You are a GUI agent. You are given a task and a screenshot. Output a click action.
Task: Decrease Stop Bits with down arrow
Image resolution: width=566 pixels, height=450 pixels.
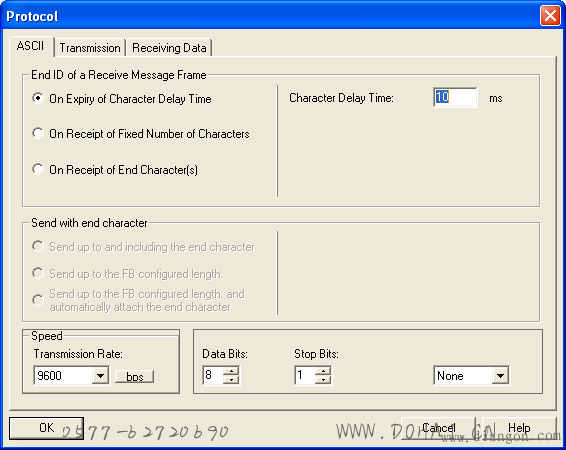point(323,379)
